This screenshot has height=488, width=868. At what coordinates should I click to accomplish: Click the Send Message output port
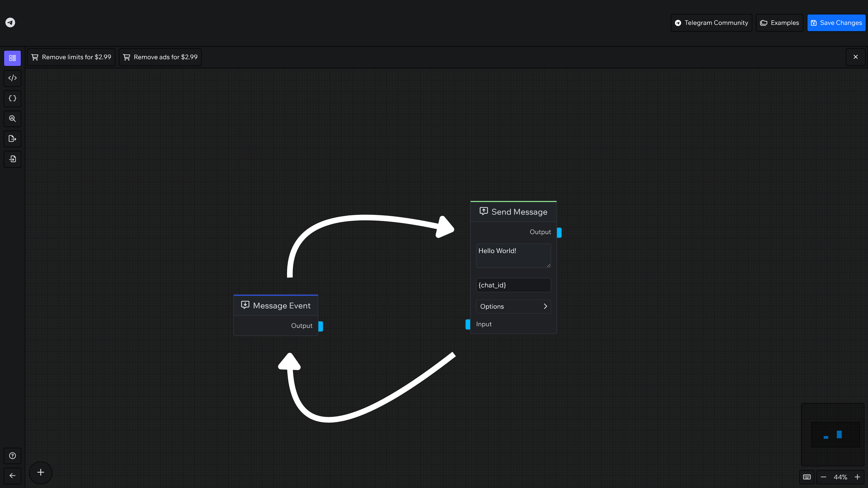pyautogui.click(x=559, y=233)
